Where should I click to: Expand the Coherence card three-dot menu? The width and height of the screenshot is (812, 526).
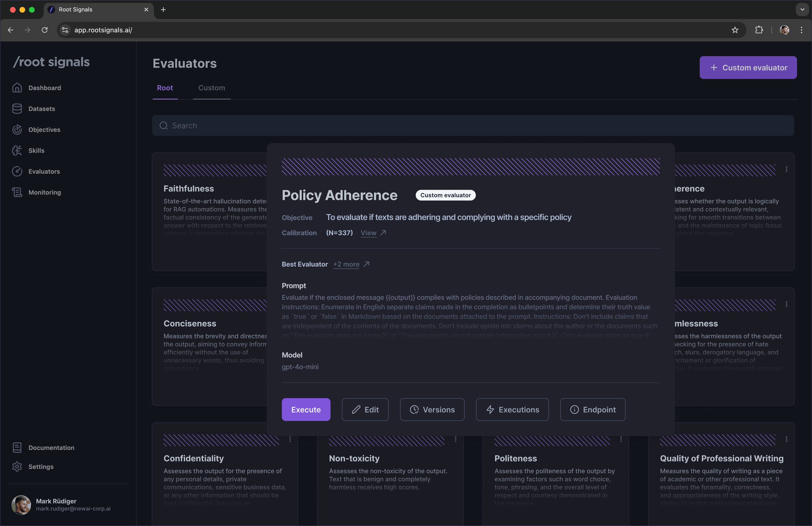pyautogui.click(x=786, y=169)
